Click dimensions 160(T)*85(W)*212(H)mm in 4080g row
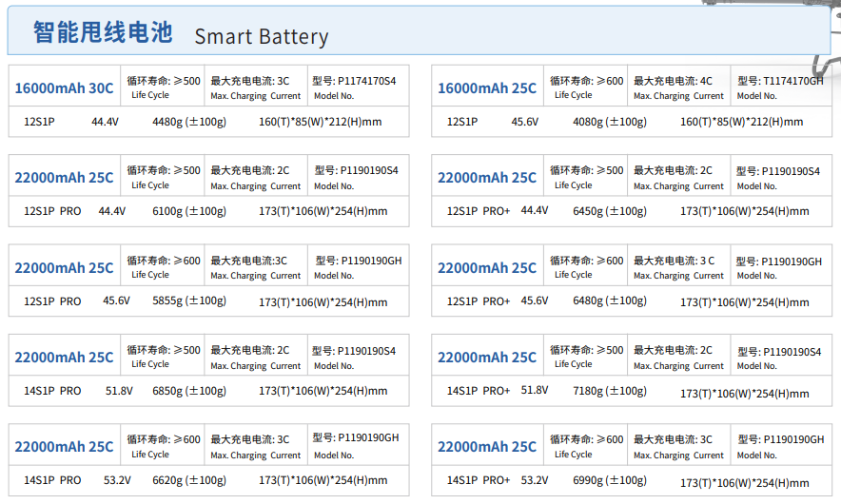Screen dimensions: 841x504 click(742, 122)
